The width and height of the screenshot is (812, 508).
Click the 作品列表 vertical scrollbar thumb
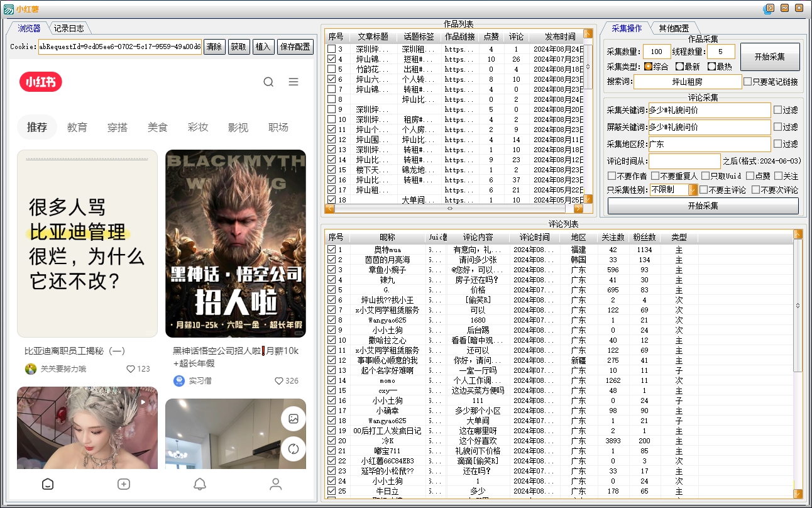tap(588, 66)
